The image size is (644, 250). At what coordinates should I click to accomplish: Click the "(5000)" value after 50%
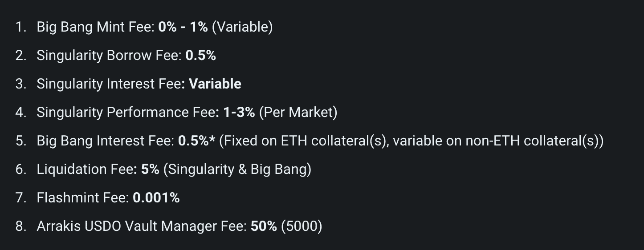pos(302,226)
